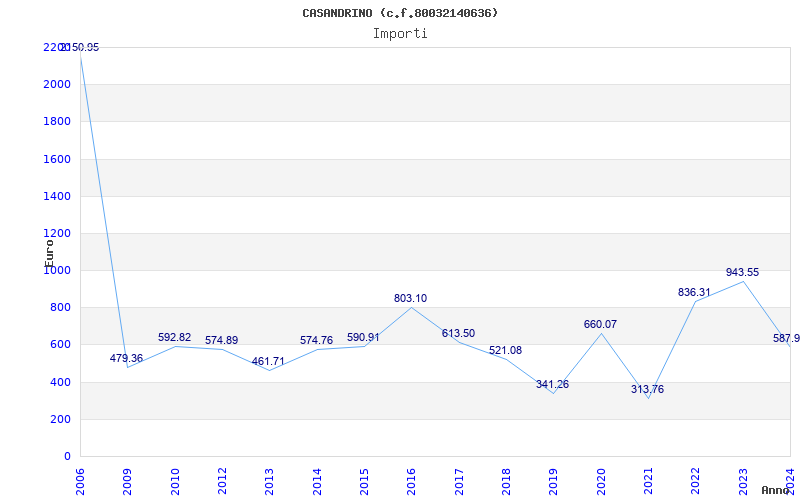Click the 660.07 data label
800x500 pixels.
[x=600, y=324]
